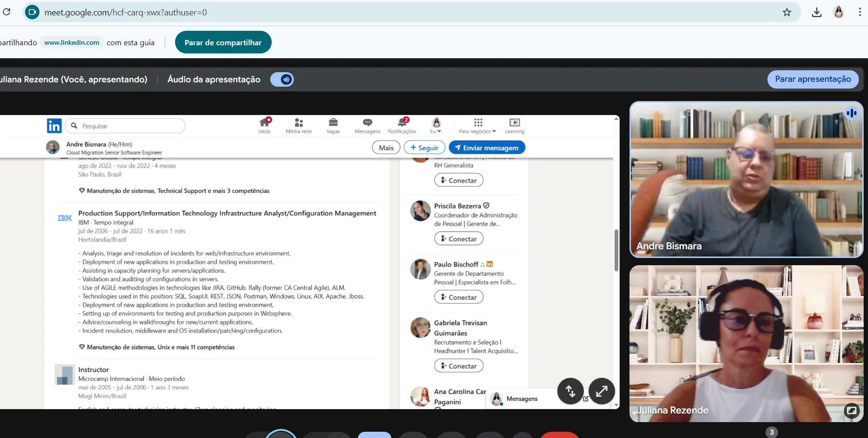Open the Mensagens nav tab
This screenshot has height=438, width=868.
click(367, 125)
